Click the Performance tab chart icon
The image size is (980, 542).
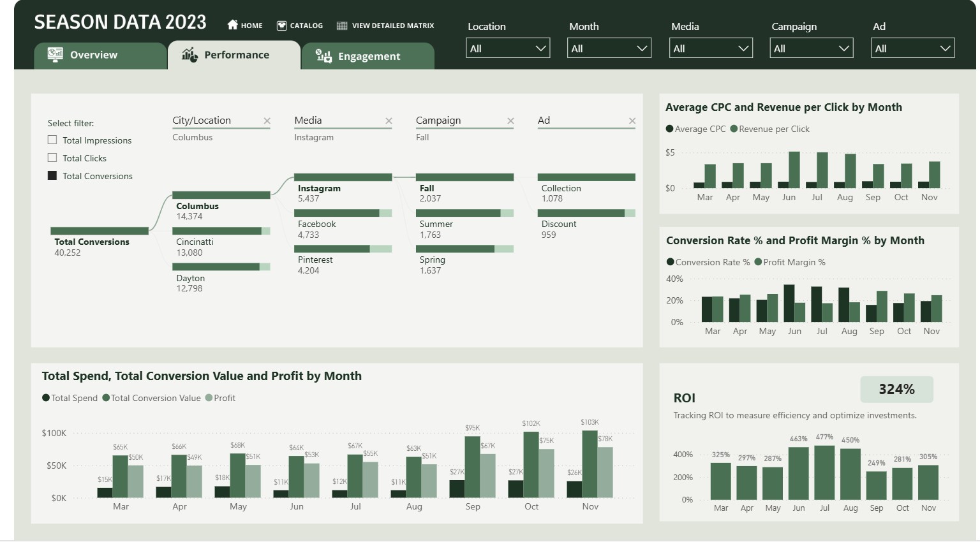point(189,55)
